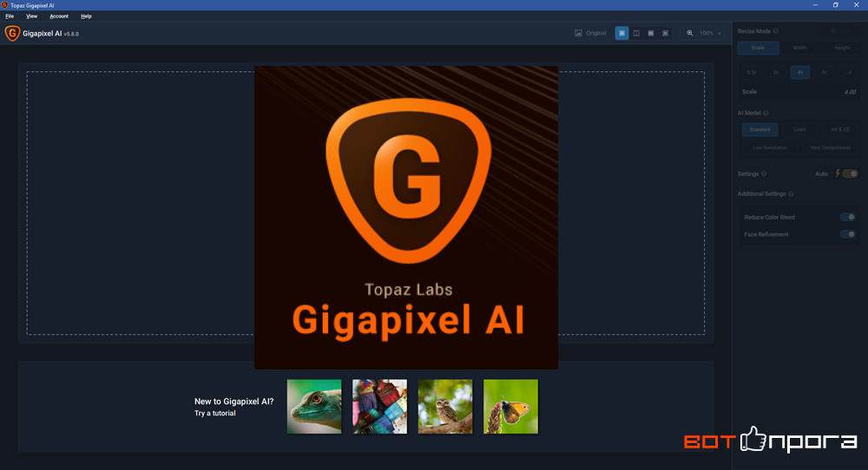Open the File menu
The width and height of the screenshot is (868, 470).
10,16
